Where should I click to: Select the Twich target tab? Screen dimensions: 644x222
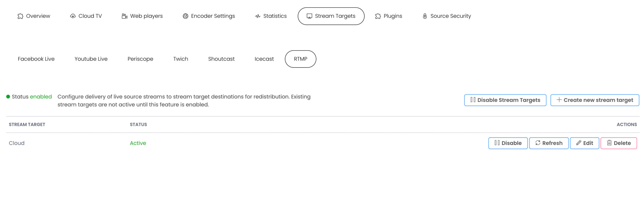coord(181,59)
